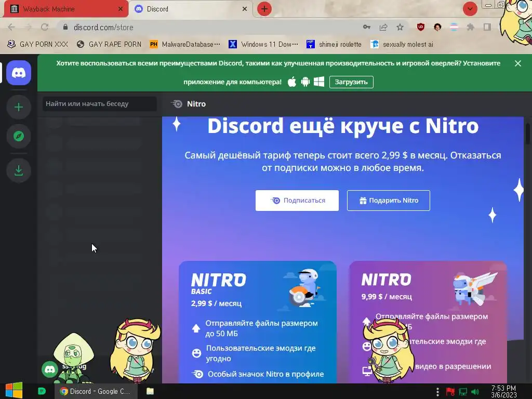
Task: Open the Windows Start button
Action: tap(14, 391)
